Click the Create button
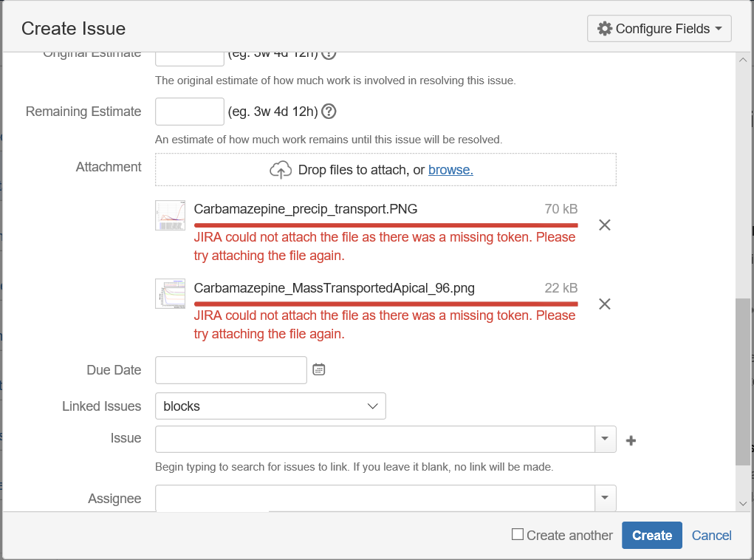Screen dimensions: 754x560 tap(651, 535)
